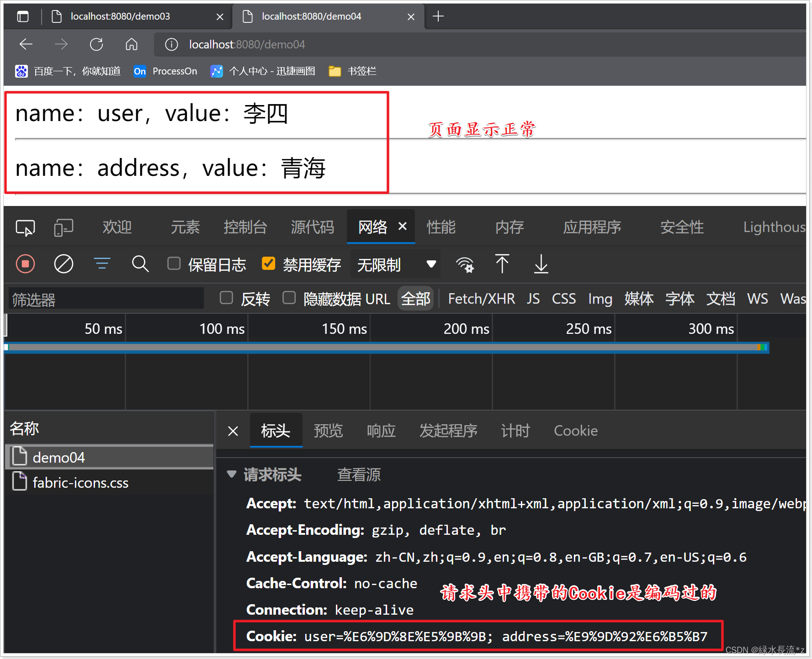Screen dimensions: 812x659
Task: Close the localhost:8080/demo04 tab
Action: pyautogui.click(x=411, y=17)
